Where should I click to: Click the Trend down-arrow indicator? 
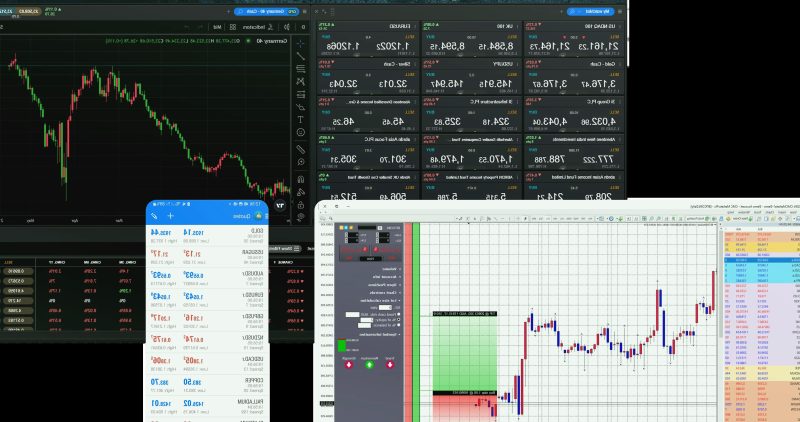point(390,365)
